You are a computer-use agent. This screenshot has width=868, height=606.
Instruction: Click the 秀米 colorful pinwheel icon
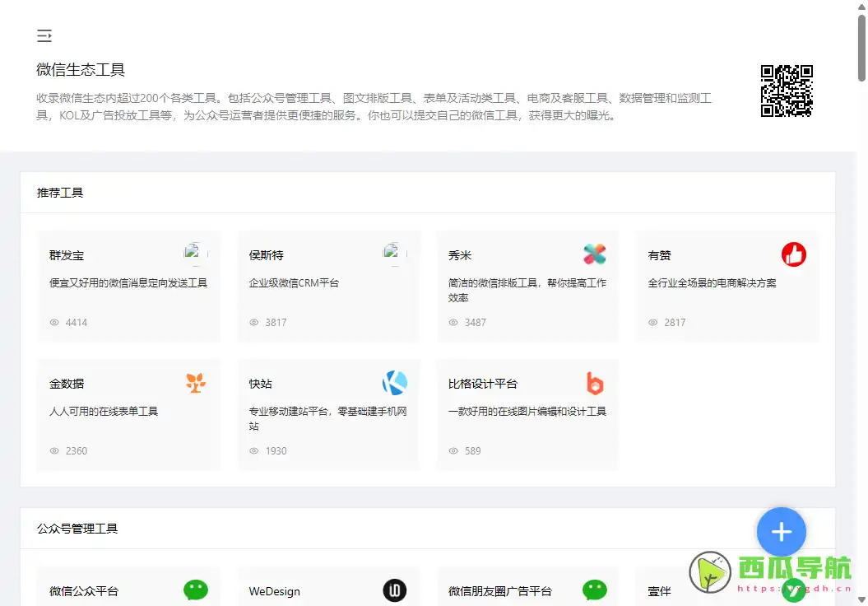595,254
